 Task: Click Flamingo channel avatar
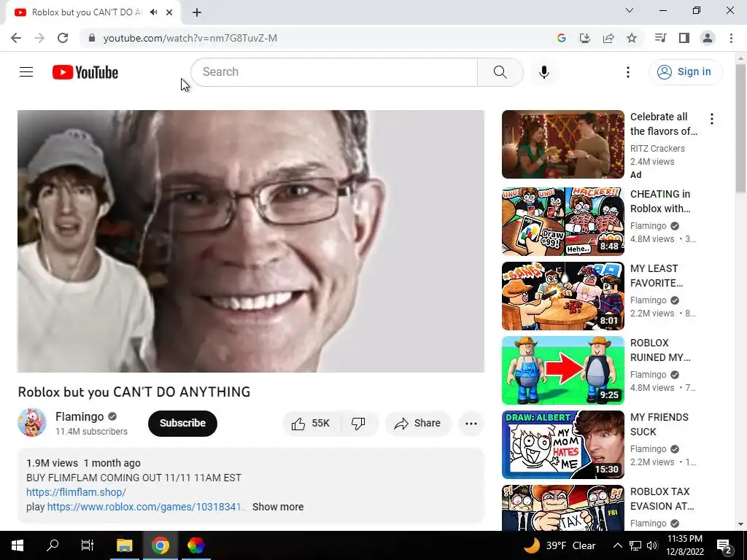32,422
